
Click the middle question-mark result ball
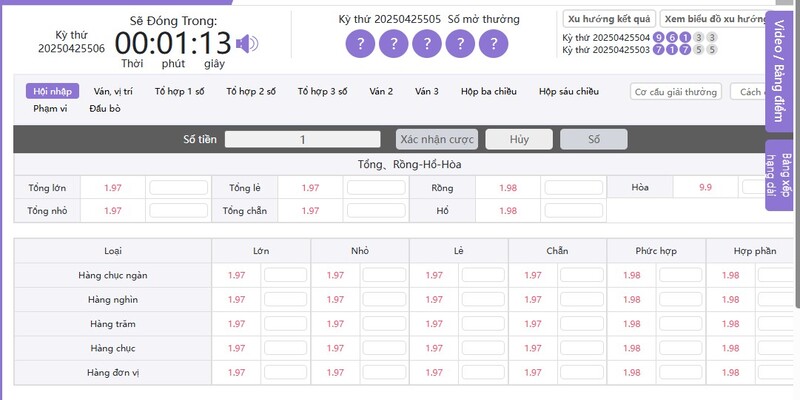point(427,44)
